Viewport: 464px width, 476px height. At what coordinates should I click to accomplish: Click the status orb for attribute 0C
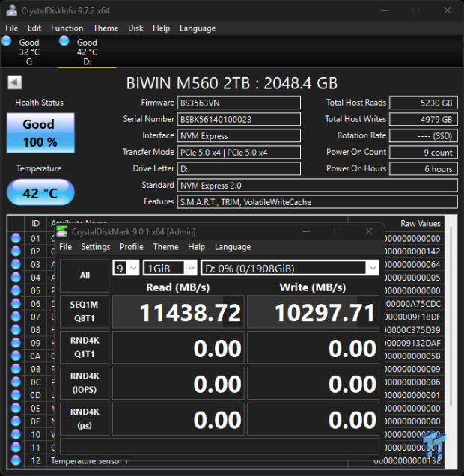[x=16, y=382]
